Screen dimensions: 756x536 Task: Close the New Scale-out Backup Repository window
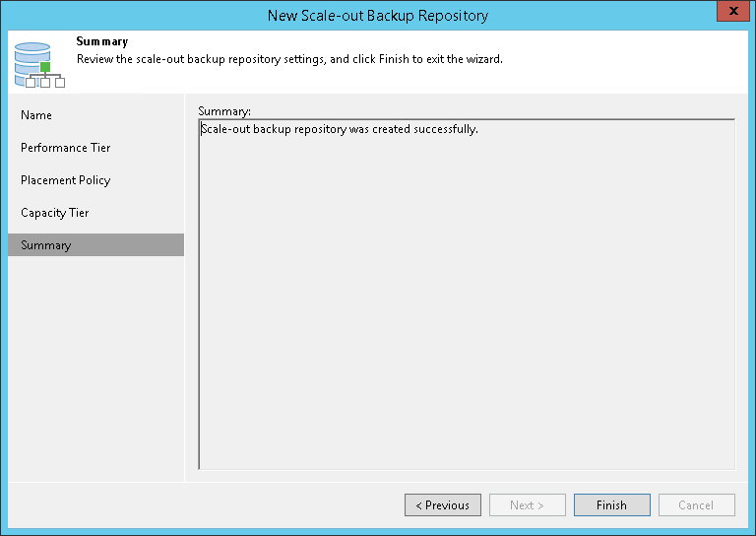(729, 13)
